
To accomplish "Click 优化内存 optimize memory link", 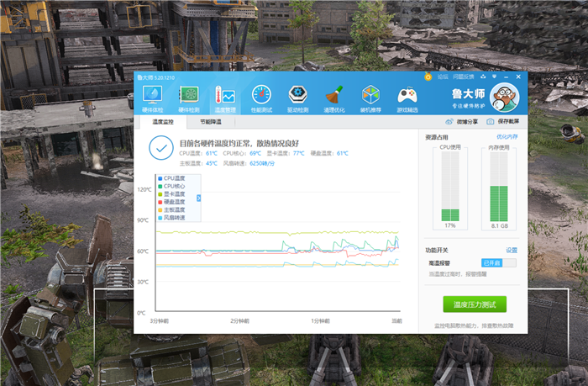I will 507,137.
